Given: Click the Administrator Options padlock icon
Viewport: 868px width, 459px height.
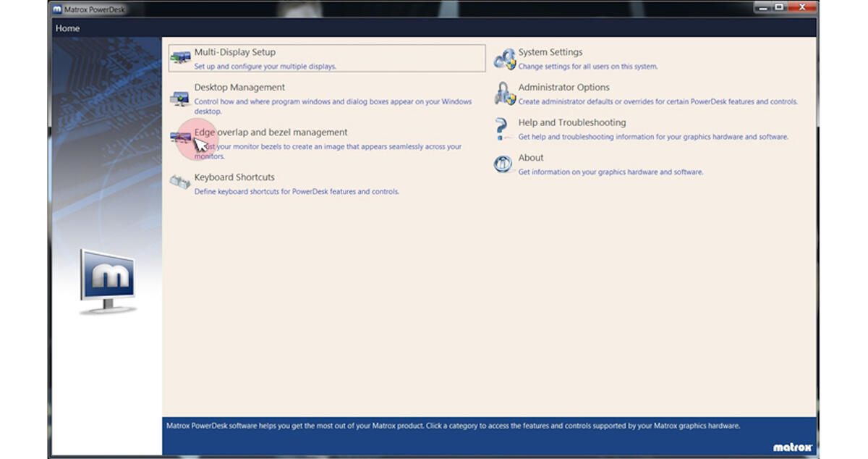Looking at the screenshot, I should pos(504,93).
